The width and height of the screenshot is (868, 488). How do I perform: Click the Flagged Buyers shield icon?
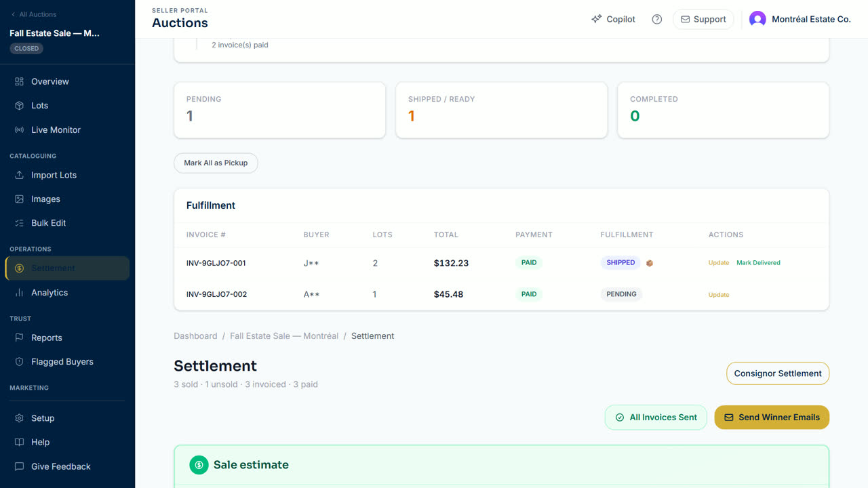tap(19, 362)
